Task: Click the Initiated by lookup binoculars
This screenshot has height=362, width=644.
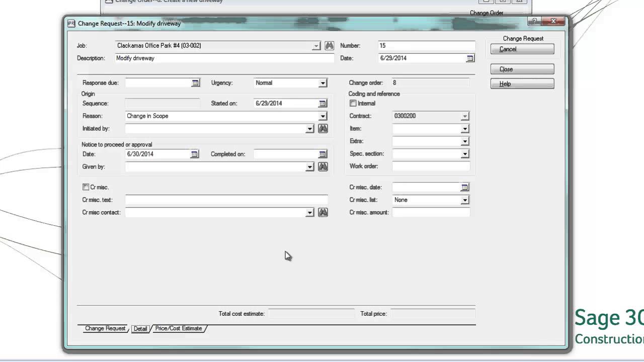Action: click(323, 129)
